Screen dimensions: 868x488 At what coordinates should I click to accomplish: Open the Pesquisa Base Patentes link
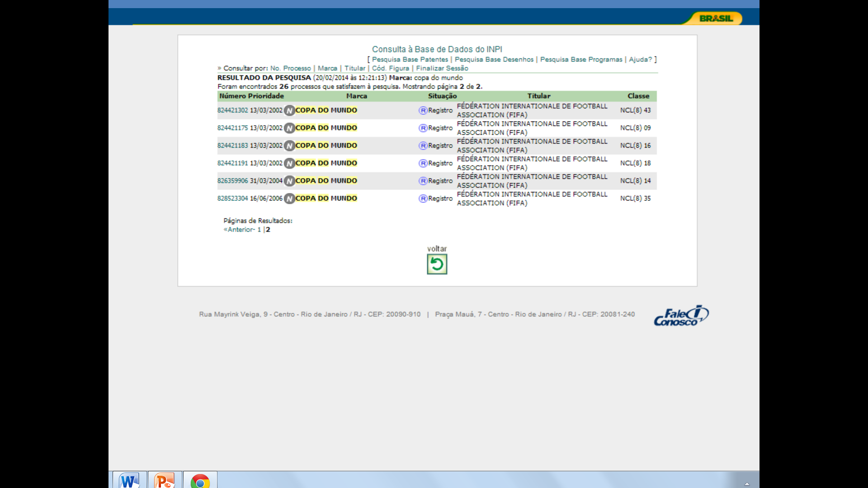pos(410,60)
